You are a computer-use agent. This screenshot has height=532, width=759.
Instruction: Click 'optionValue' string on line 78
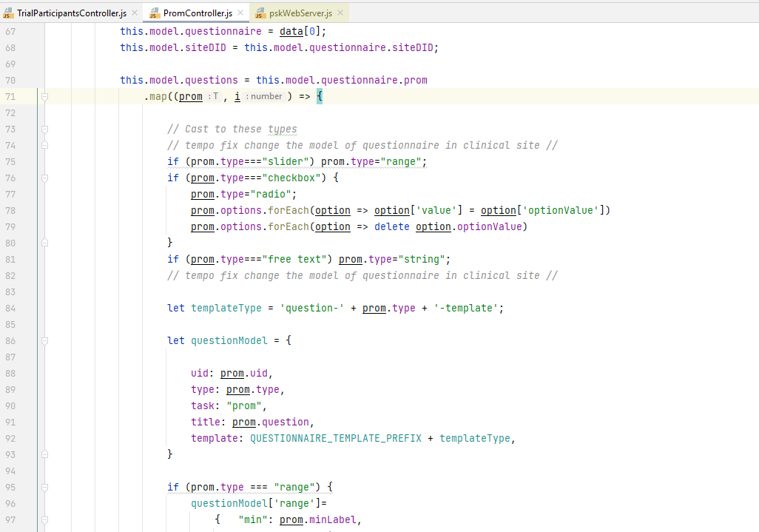tap(560, 211)
